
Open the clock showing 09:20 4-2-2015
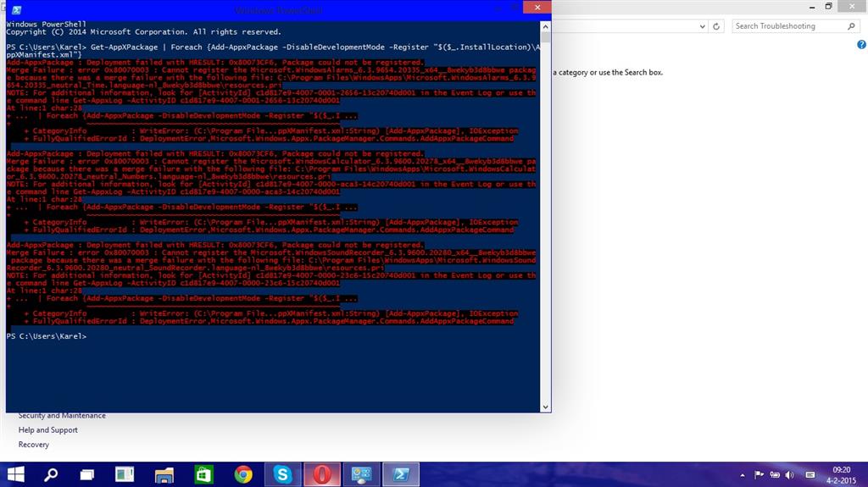click(x=841, y=475)
